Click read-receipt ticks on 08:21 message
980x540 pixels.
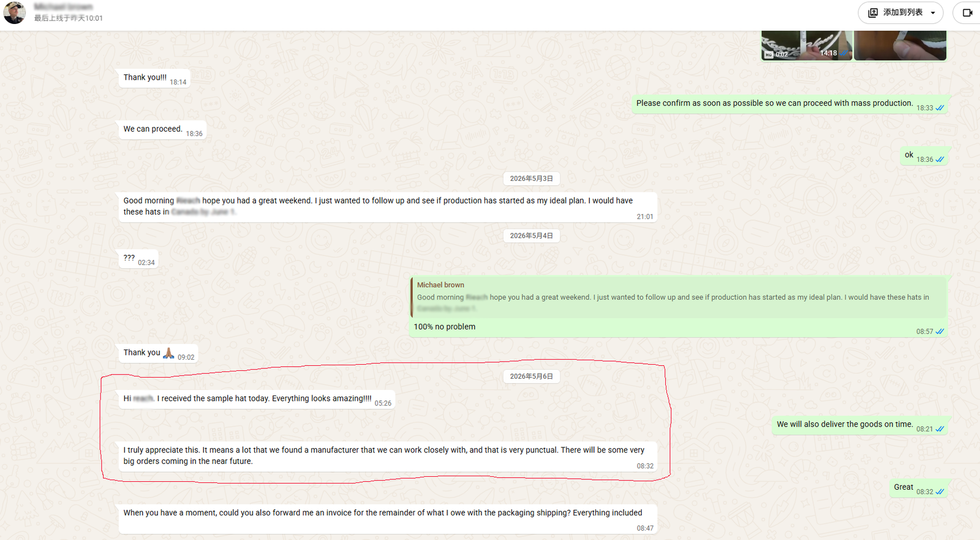(x=940, y=429)
